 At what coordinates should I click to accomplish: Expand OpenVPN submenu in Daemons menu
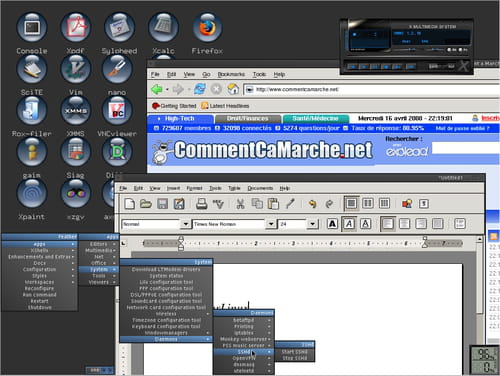pyautogui.click(x=244, y=358)
